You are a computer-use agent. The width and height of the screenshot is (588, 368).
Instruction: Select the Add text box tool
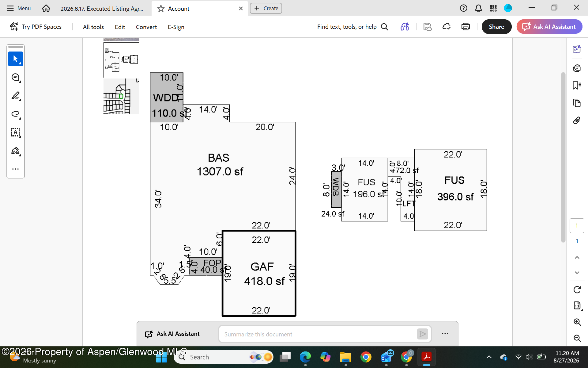(16, 132)
